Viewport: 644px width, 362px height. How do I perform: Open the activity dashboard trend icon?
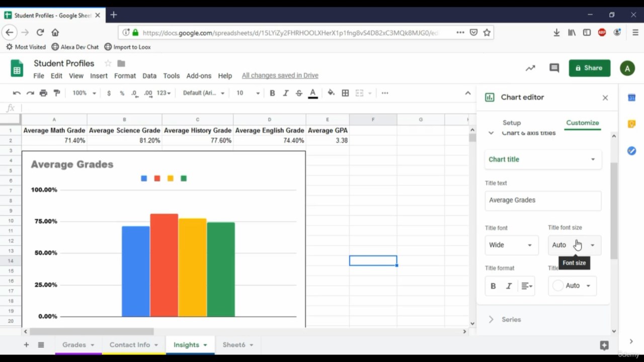pos(530,68)
